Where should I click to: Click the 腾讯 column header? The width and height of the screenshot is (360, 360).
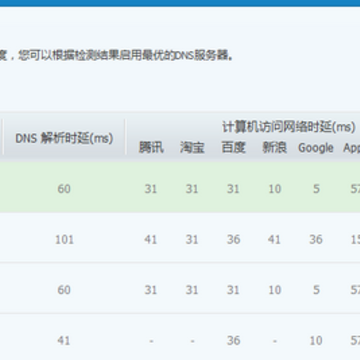(151, 147)
